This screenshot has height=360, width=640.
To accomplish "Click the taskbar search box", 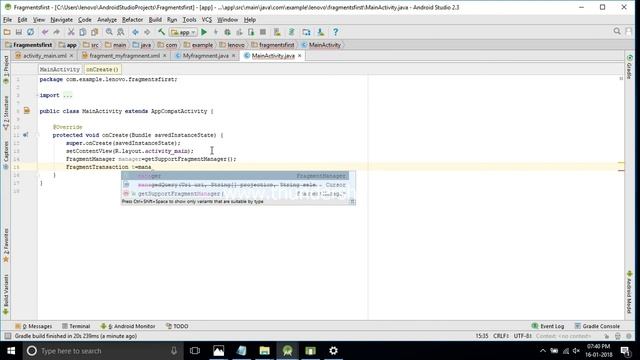I will tap(102, 351).
